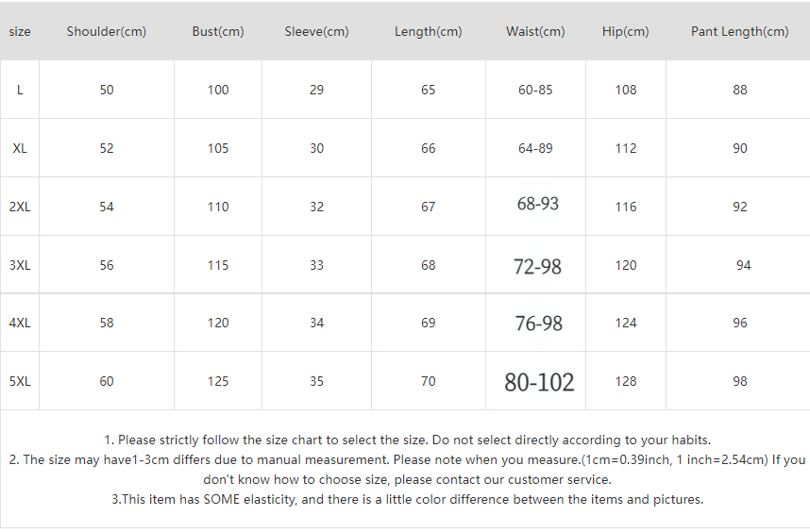Click the 2XL size row label
This screenshot has width=810, height=532.
click(20, 207)
